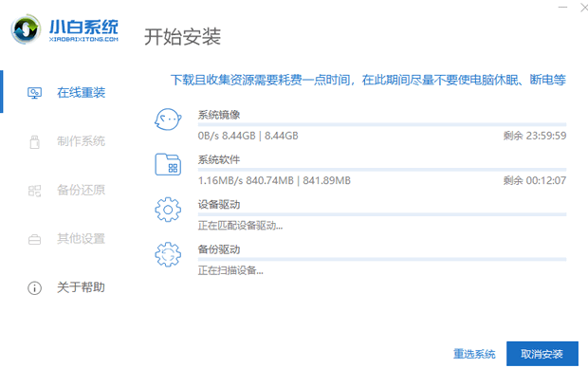Click the 设备驱动 progress bar
Screen dimensions: 588x368
[x=382, y=214]
